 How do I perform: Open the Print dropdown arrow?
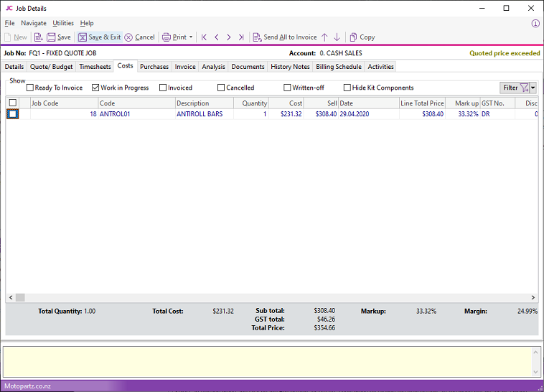click(x=191, y=37)
